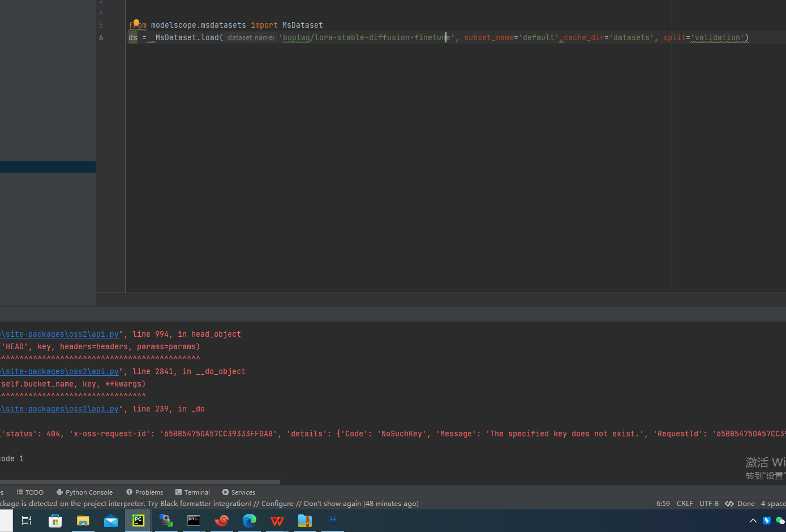Image resolution: width=786 pixels, height=532 pixels.
Task: Open File Explorer in taskbar
Action: tap(83, 521)
